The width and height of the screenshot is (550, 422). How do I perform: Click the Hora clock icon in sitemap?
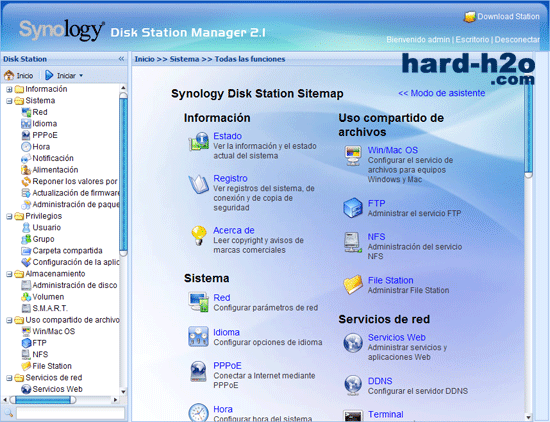pos(199,412)
